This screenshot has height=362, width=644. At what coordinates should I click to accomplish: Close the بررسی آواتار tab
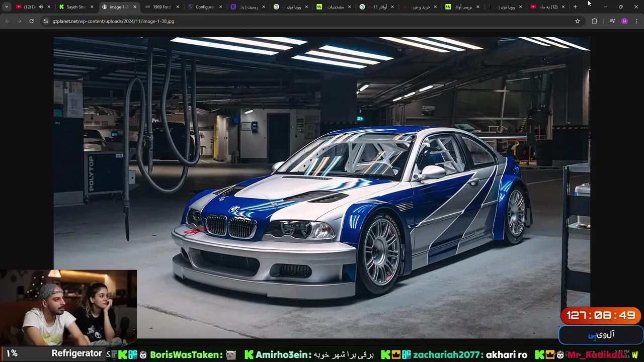(x=477, y=7)
